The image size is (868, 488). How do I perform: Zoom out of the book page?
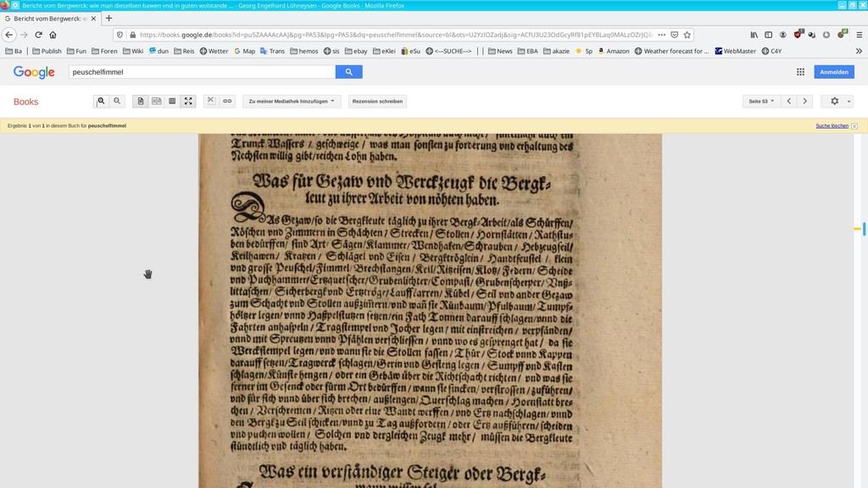117,102
